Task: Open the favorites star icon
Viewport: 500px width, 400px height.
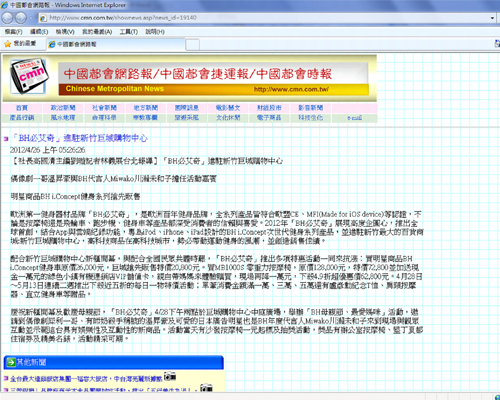Action: [x=8, y=44]
